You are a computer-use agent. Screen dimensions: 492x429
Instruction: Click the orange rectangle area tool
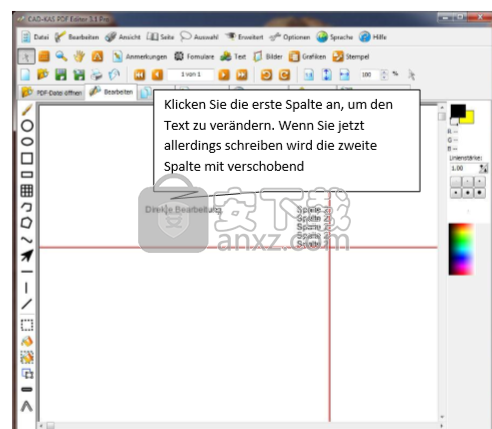[x=44, y=56]
